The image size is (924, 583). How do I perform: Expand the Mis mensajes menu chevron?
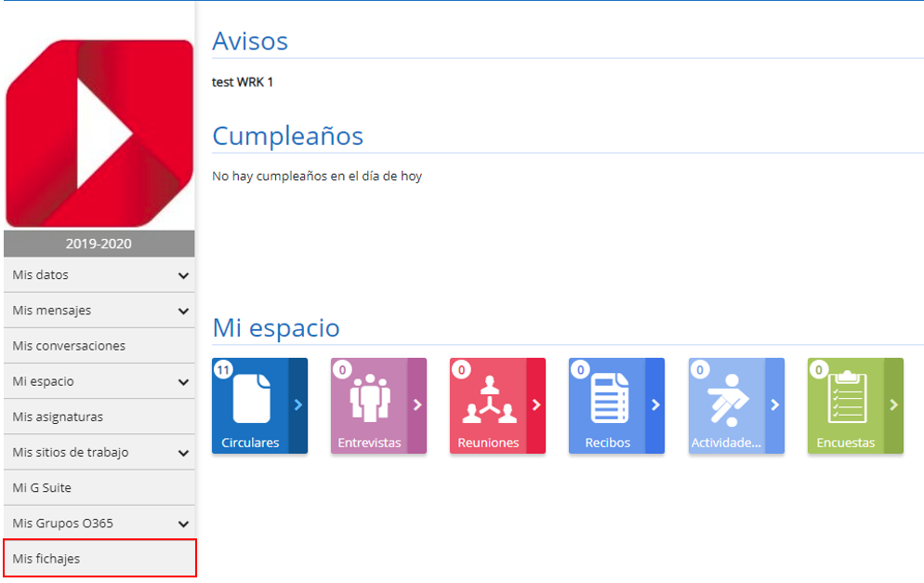point(183,311)
